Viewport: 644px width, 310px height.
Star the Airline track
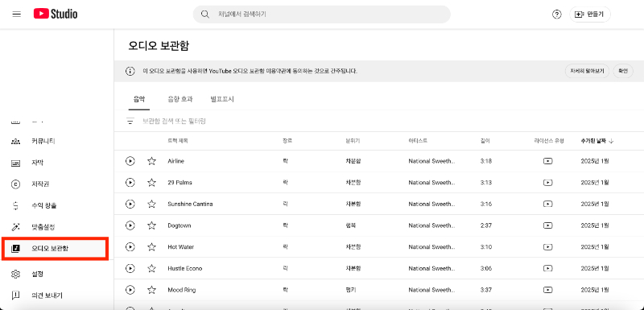point(151,161)
